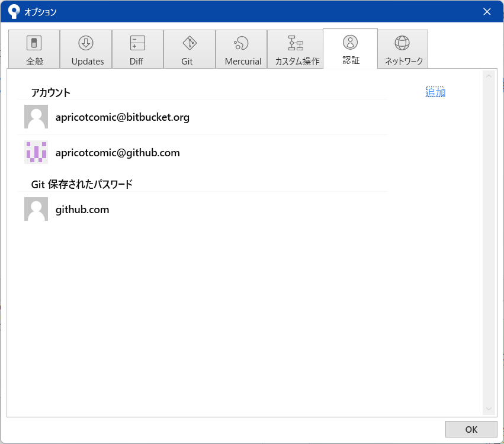The height and width of the screenshot is (444, 504).
Task: Open the カスタム操作 tab
Action: point(295,49)
